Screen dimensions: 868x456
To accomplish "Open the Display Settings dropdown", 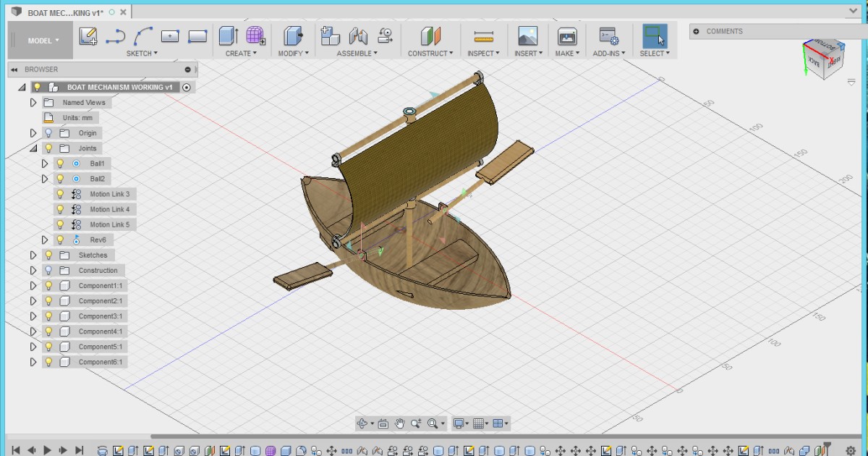I will pos(457,423).
